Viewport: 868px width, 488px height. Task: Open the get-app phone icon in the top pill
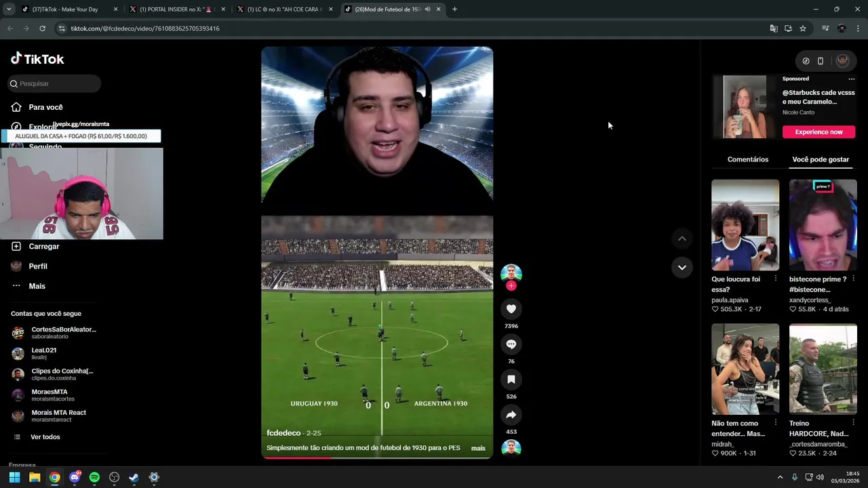point(821,61)
